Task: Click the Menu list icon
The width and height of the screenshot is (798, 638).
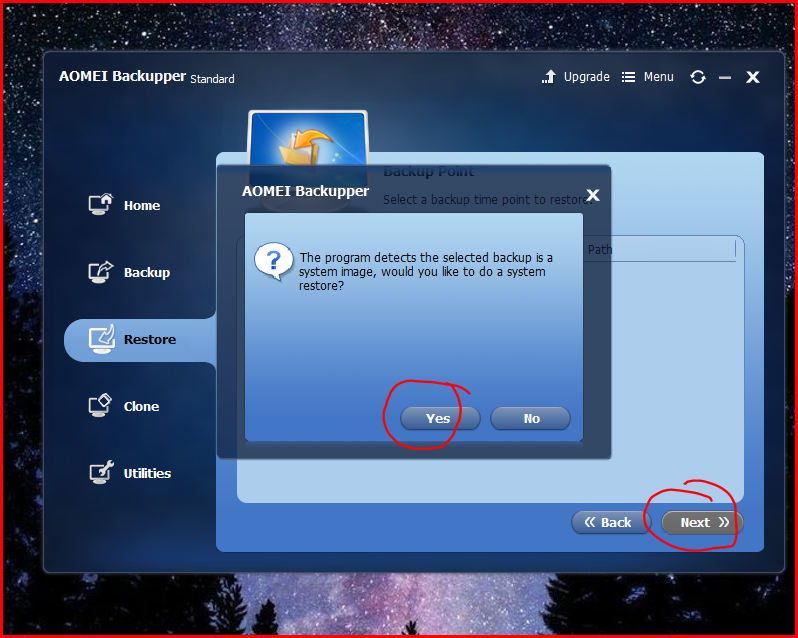Action: point(629,77)
